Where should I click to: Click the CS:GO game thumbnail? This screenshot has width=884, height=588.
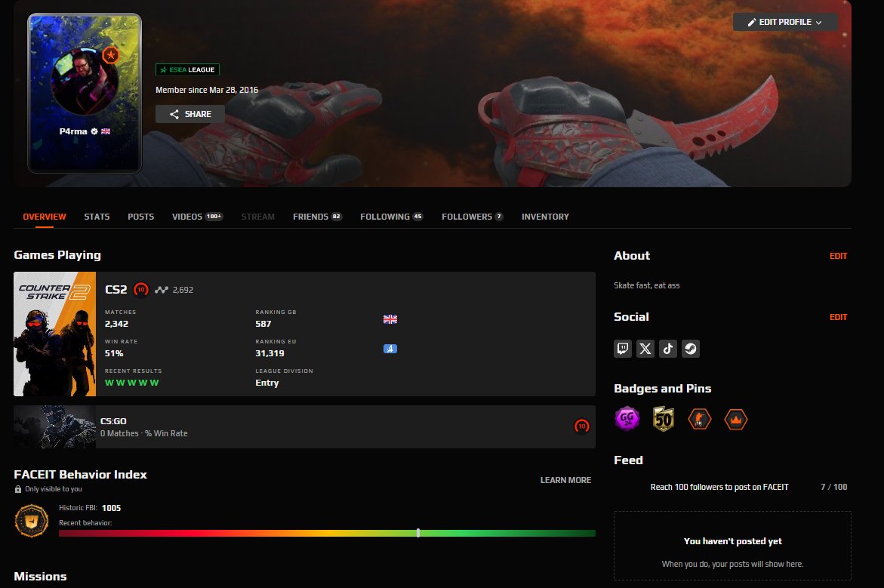(54, 426)
